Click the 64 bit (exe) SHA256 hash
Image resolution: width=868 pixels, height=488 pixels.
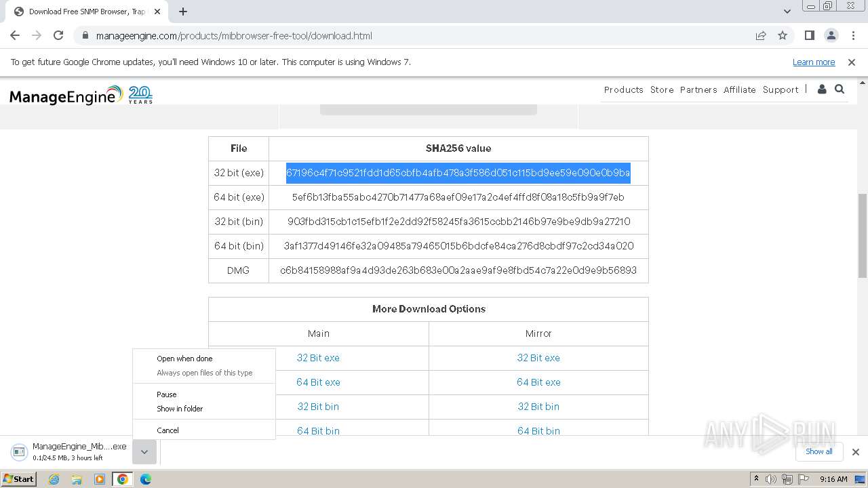point(458,197)
